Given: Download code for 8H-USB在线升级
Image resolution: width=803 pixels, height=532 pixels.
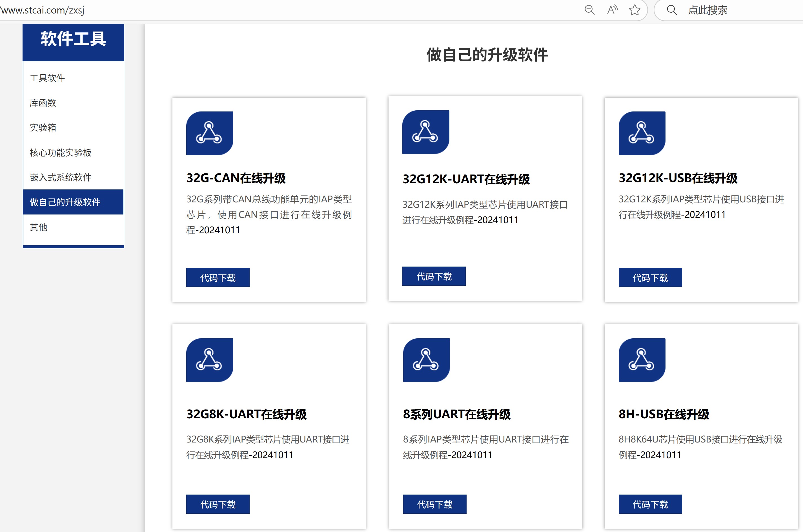Looking at the screenshot, I should [x=650, y=504].
